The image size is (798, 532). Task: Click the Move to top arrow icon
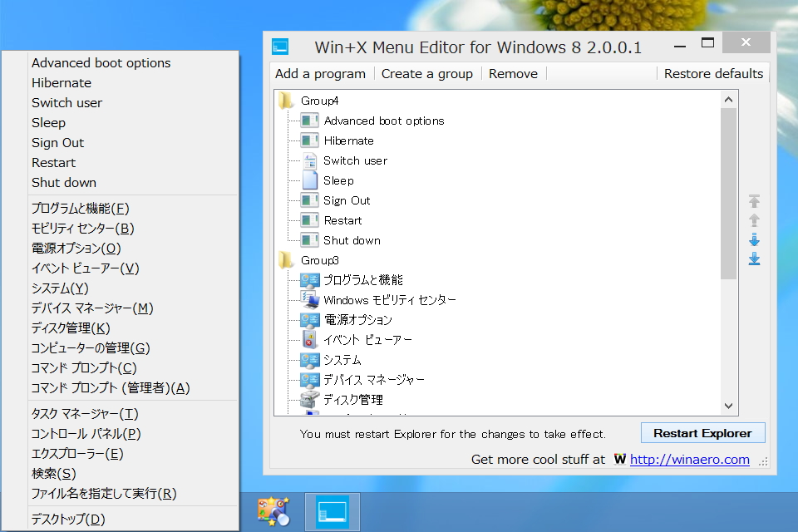754,201
